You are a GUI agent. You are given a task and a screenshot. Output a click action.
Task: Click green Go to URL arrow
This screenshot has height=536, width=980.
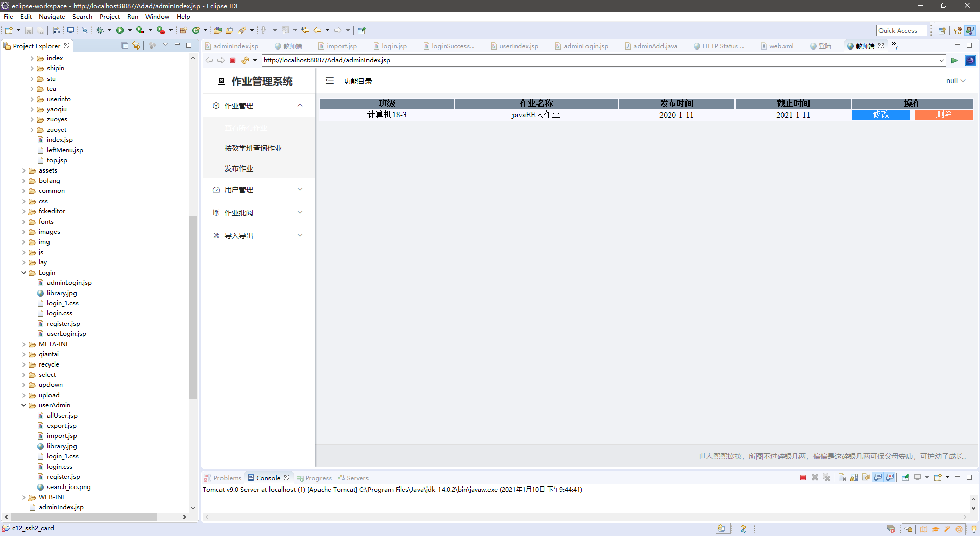954,60
